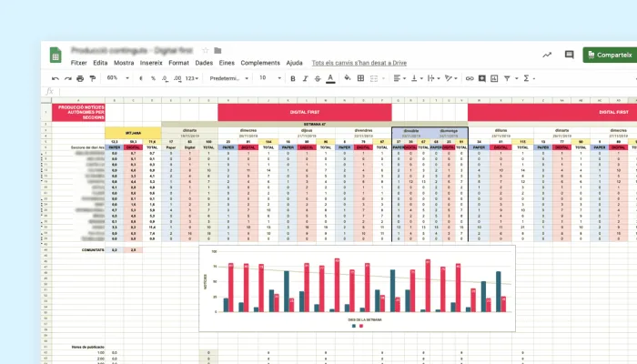Decrease decimal places
The image size is (637, 364).
pyautogui.click(x=165, y=78)
